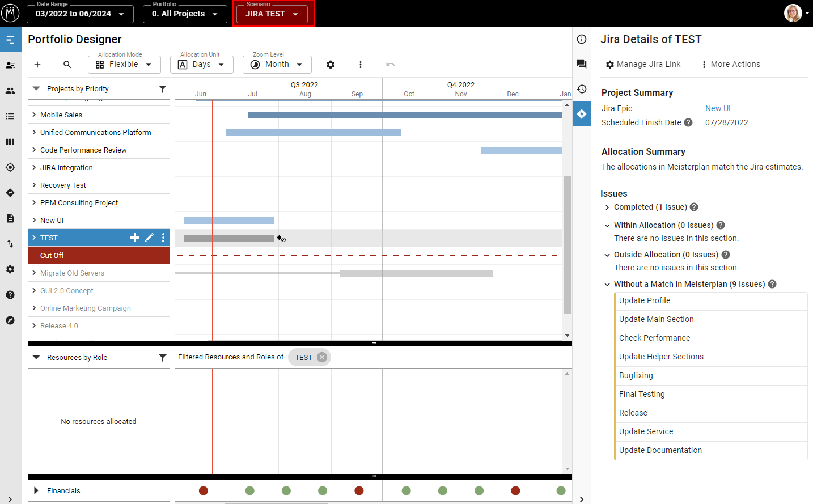This screenshot has width=813, height=504.
Task: Open the resources icon in sidebar
Action: click(10, 65)
